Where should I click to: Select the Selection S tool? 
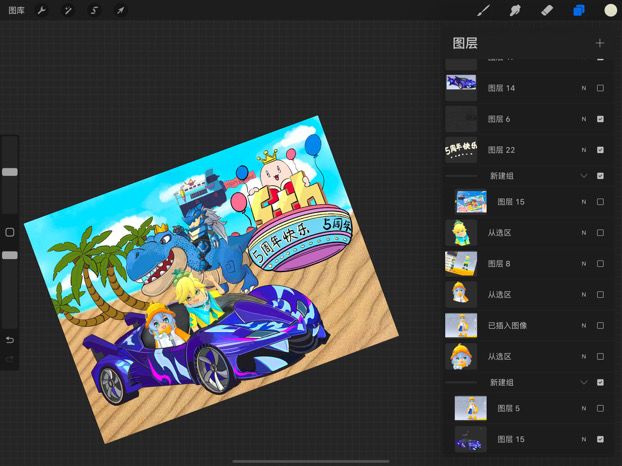94,10
